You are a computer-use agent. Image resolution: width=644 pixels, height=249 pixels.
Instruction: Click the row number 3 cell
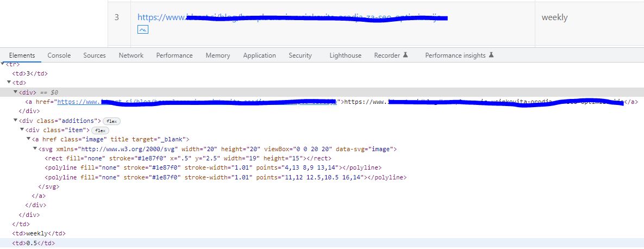117,17
